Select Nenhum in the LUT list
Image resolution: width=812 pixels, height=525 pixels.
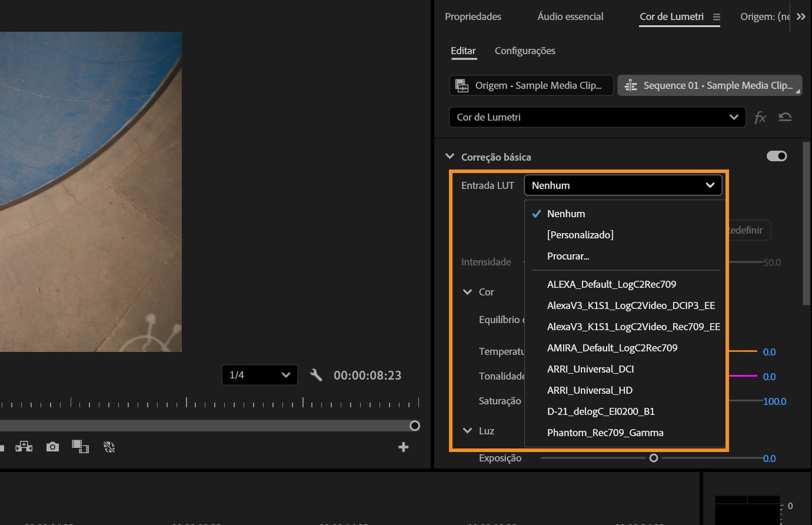565,214
